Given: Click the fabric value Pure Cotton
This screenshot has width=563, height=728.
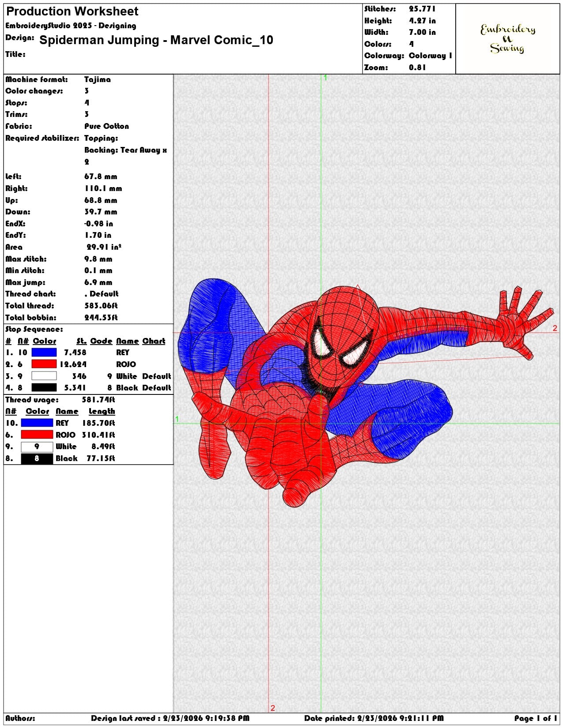Looking at the screenshot, I should (x=107, y=126).
